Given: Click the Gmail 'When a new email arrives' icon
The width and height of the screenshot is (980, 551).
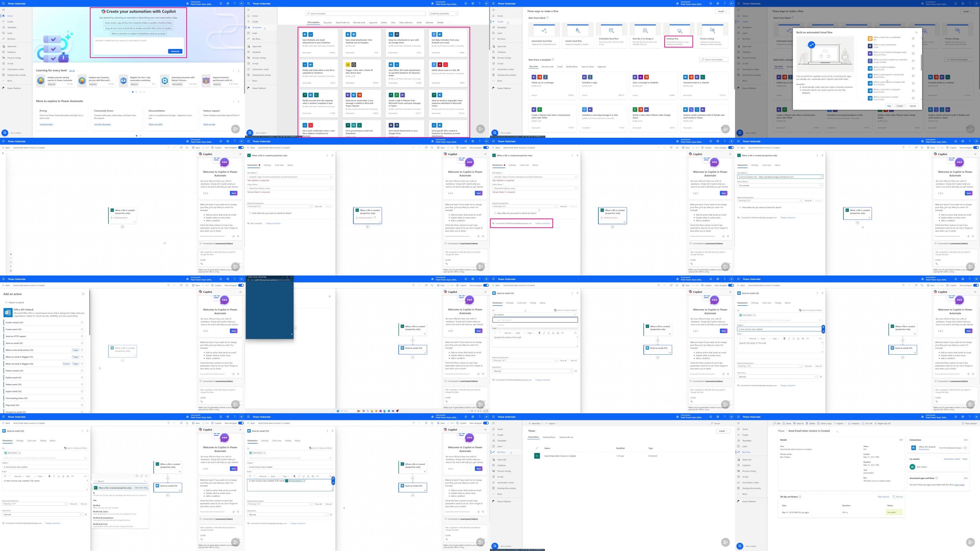Looking at the screenshot, I should pos(870,46).
